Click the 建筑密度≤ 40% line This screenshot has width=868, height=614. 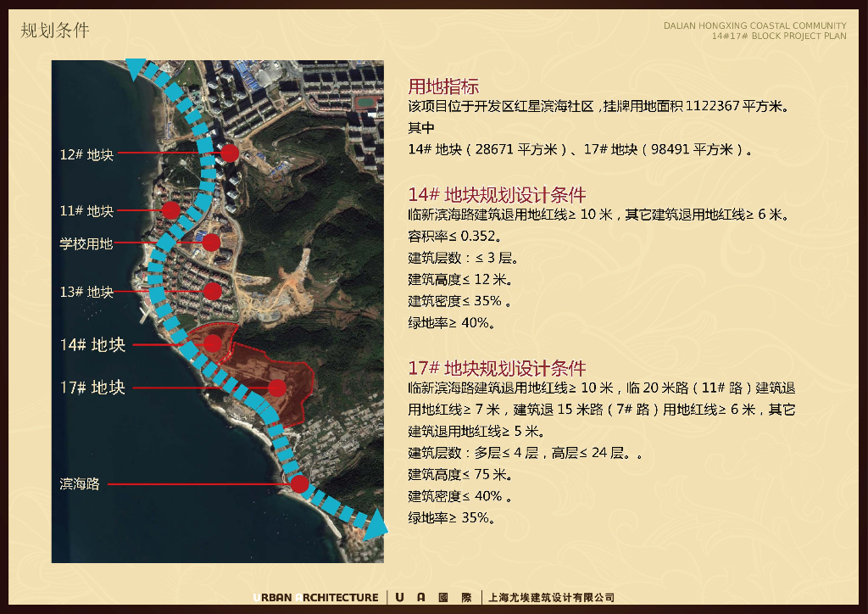coord(460,496)
